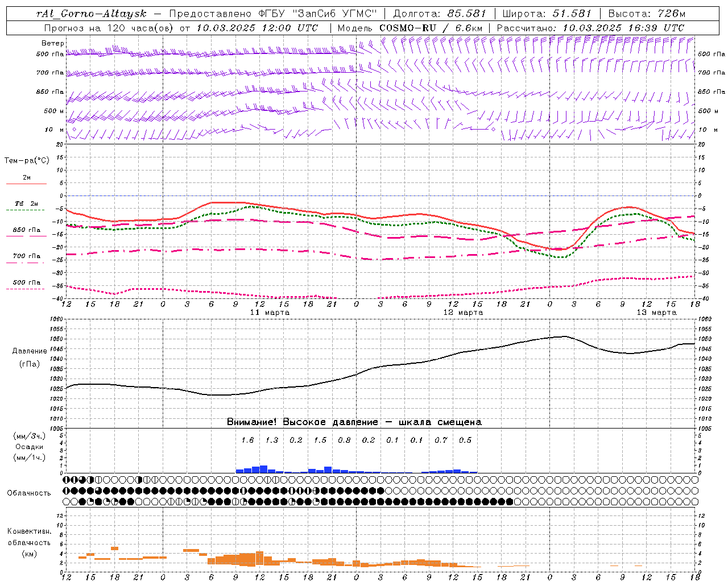Viewport: 728px width, 582px height.
Task: Click the Прогноз на 120 часа(ов) text
Action: pos(109,28)
